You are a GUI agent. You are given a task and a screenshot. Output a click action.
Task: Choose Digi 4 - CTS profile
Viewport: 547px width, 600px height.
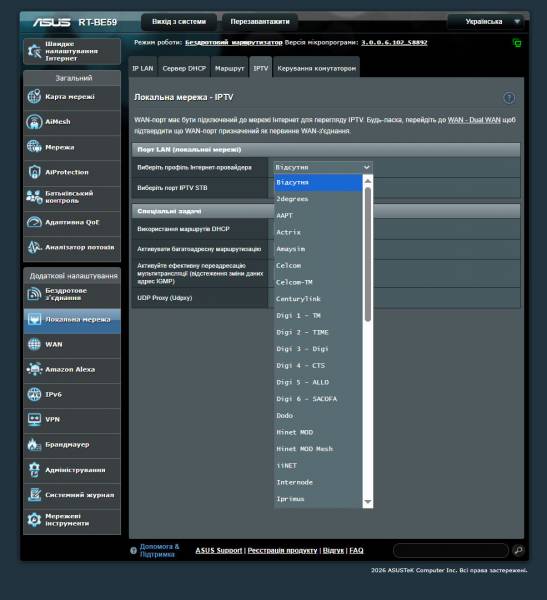318,365
